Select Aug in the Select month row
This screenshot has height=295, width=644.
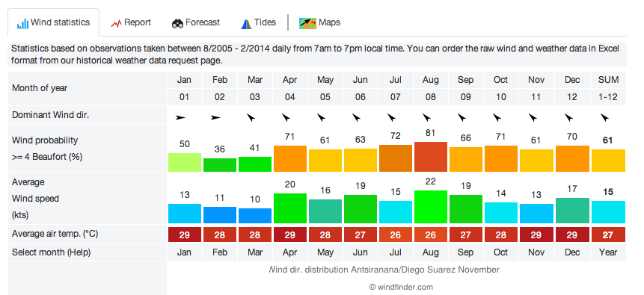click(x=430, y=252)
